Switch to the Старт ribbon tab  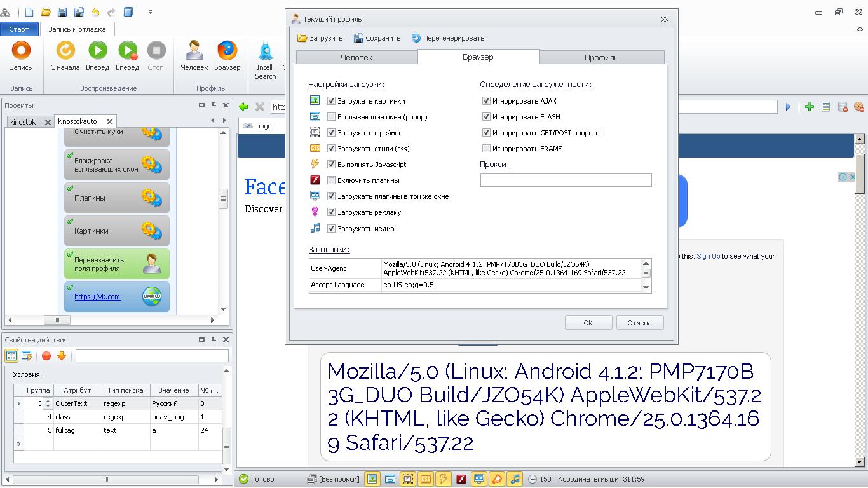(19, 29)
